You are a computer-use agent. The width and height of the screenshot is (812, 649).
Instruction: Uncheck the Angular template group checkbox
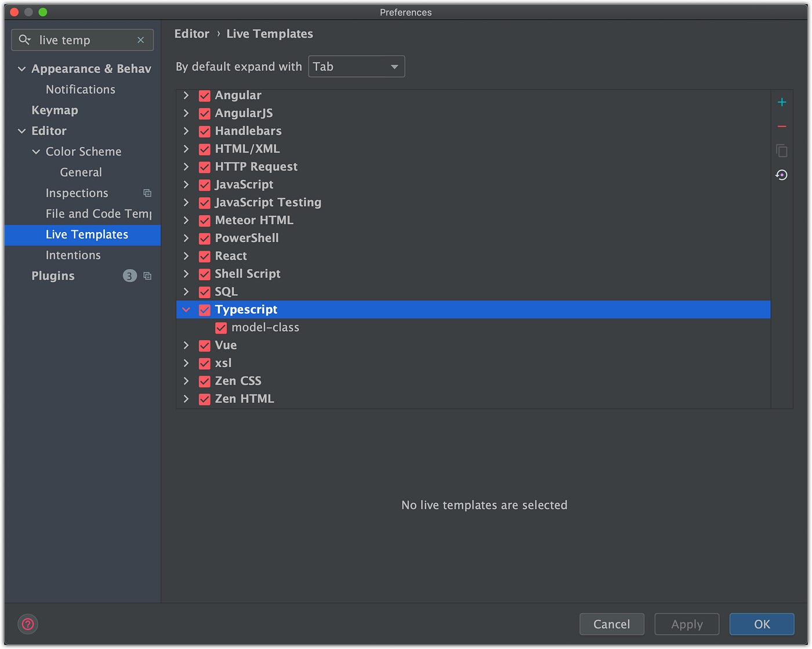205,96
